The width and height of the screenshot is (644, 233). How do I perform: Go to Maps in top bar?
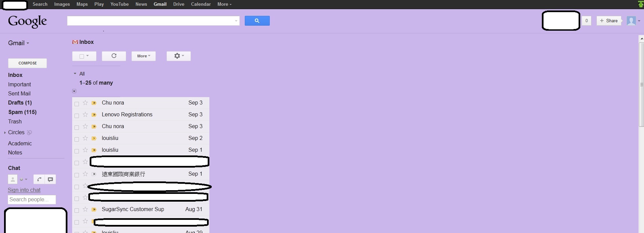click(82, 4)
